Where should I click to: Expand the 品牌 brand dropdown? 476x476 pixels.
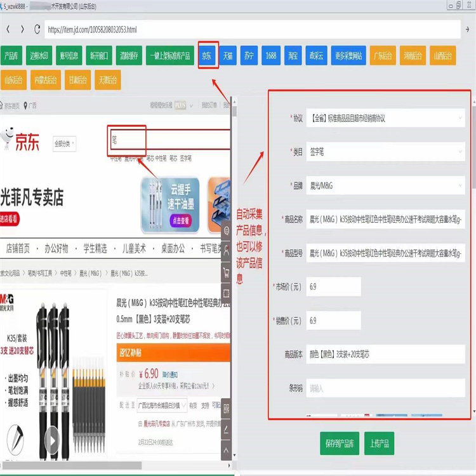[x=385, y=186]
